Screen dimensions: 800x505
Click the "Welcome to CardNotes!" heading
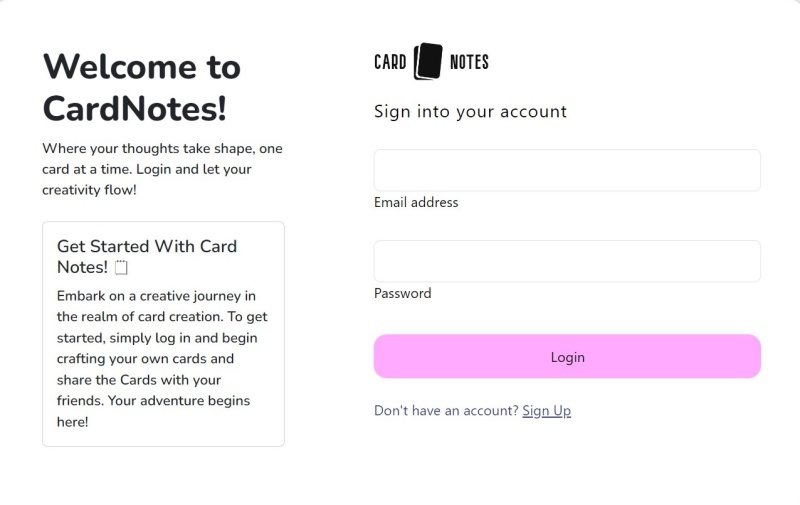point(141,86)
